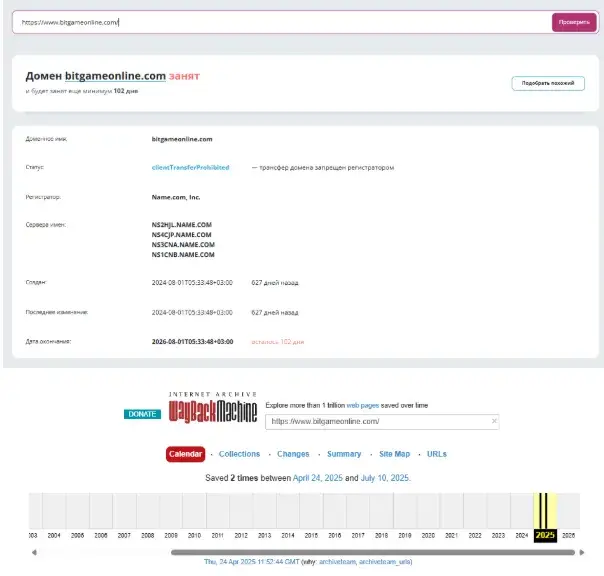Screen dimensions: 604x576
Task: Click the expiry date 2026-08-01T05:33:48+03:00
Action: point(192,342)
